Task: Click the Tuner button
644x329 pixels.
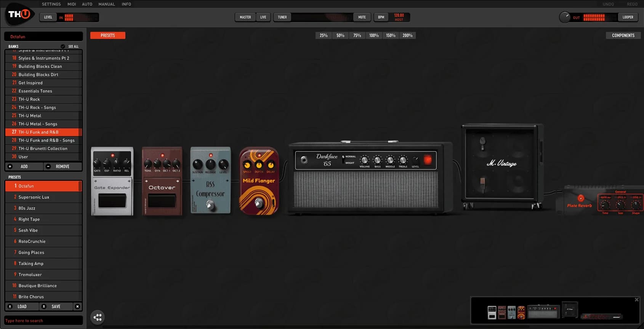Action: click(282, 17)
